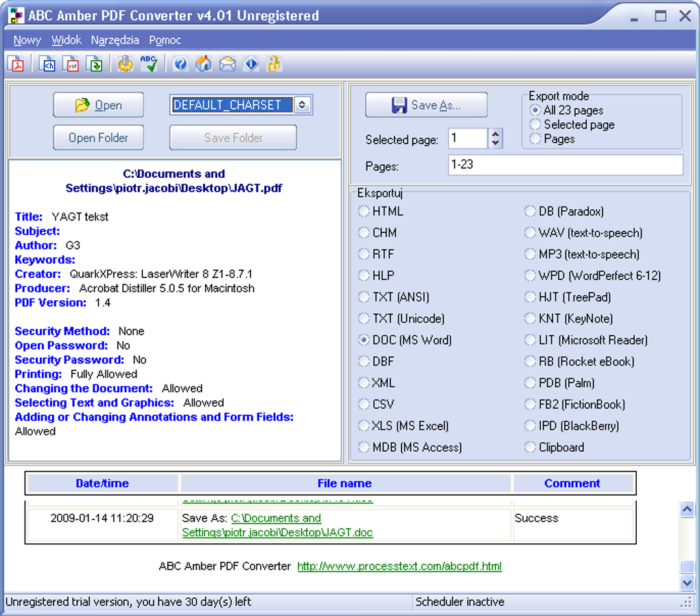Click the Pages range input field
The image size is (700, 616).
565,165
